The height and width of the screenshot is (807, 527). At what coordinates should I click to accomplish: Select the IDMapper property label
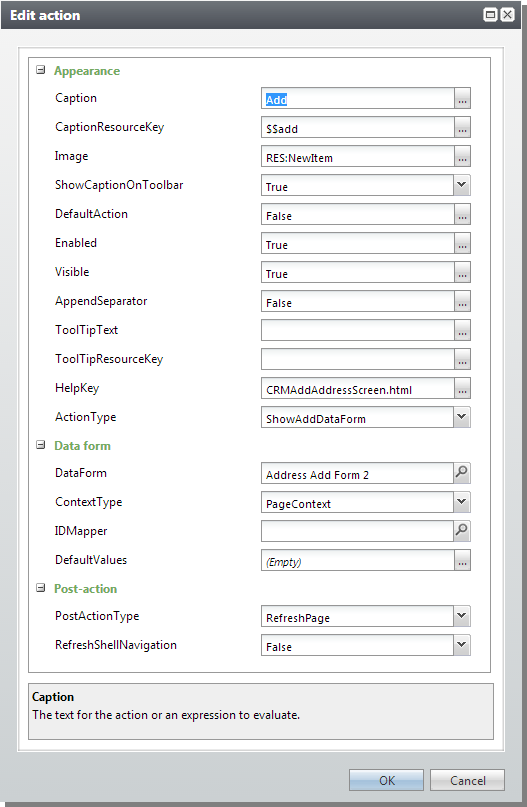[81, 531]
